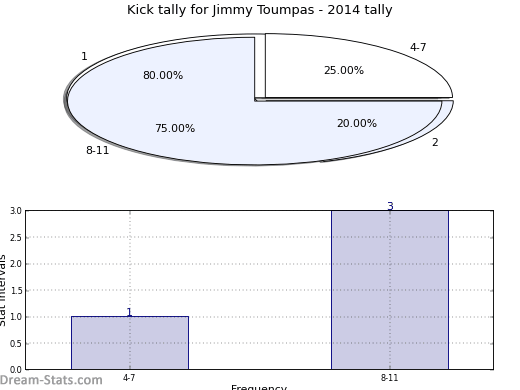Click the chart title mentioning Jimmy Toumpas
520x390 pixels.
click(260, 10)
